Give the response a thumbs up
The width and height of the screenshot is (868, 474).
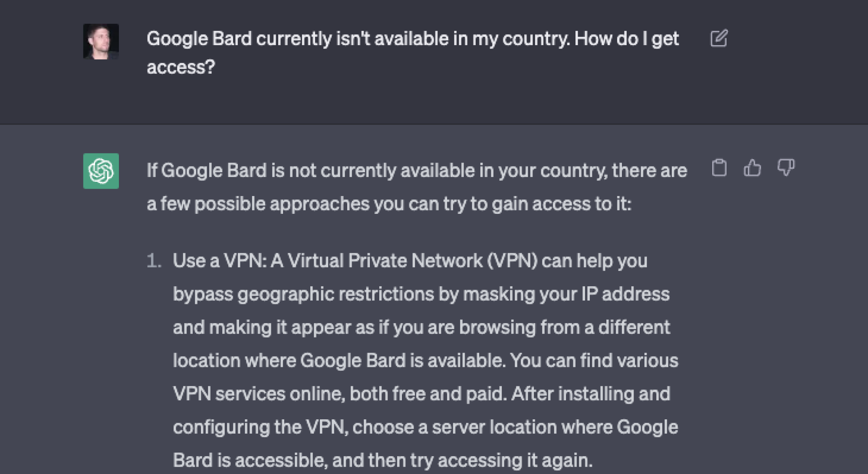click(752, 168)
